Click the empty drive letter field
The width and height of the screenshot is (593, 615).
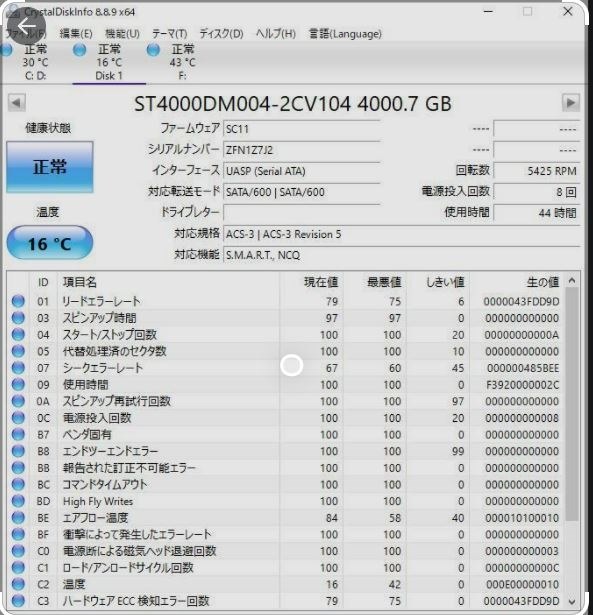point(301,213)
